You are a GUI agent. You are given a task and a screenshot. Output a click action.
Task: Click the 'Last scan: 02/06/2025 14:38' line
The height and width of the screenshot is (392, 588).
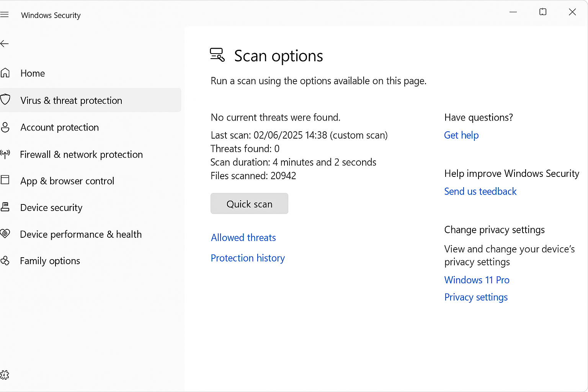pyautogui.click(x=299, y=135)
